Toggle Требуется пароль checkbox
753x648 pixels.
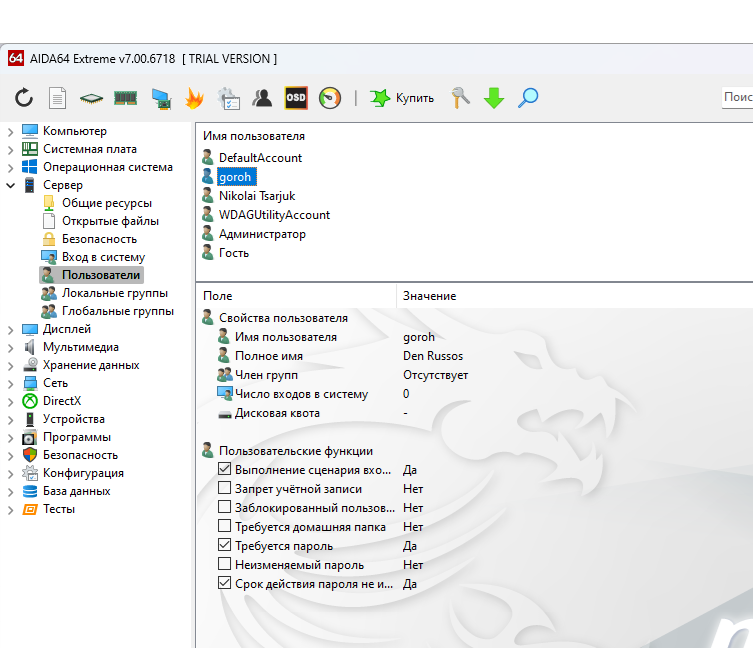click(x=224, y=545)
